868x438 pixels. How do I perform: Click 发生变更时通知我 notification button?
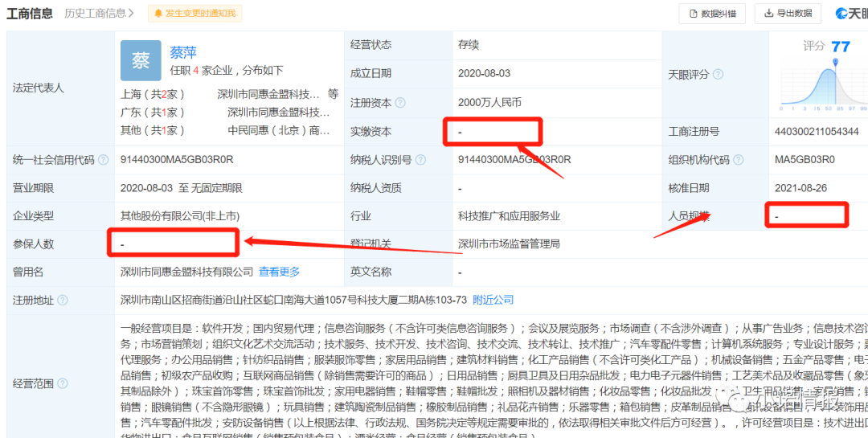(x=194, y=14)
